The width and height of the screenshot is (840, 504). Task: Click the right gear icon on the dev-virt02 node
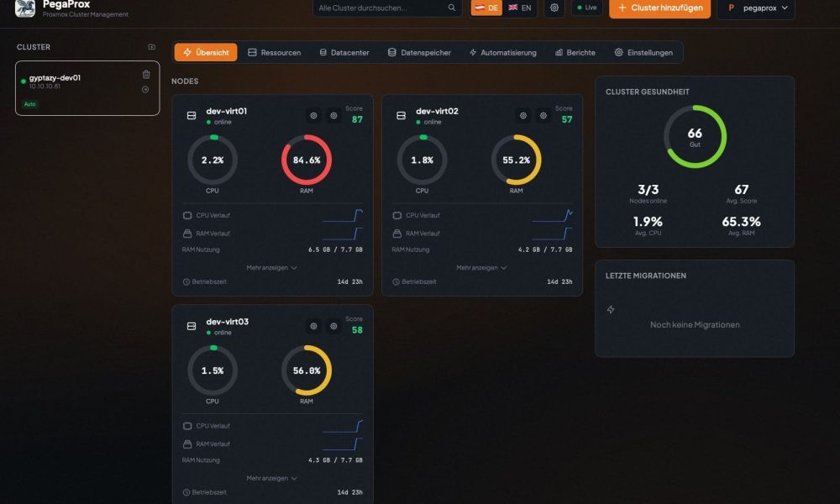point(543,116)
